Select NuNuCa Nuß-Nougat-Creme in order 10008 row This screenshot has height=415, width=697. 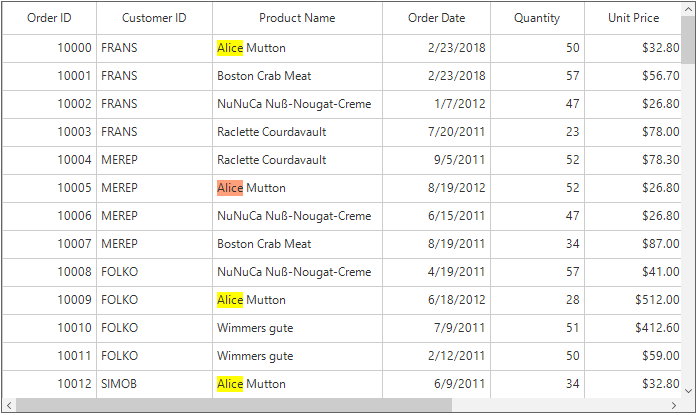(x=297, y=272)
